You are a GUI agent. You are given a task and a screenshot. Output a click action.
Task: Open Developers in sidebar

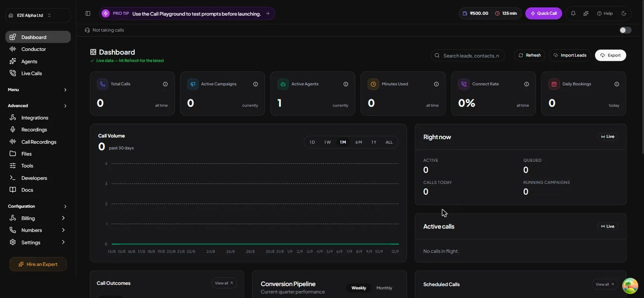pyautogui.click(x=38, y=178)
